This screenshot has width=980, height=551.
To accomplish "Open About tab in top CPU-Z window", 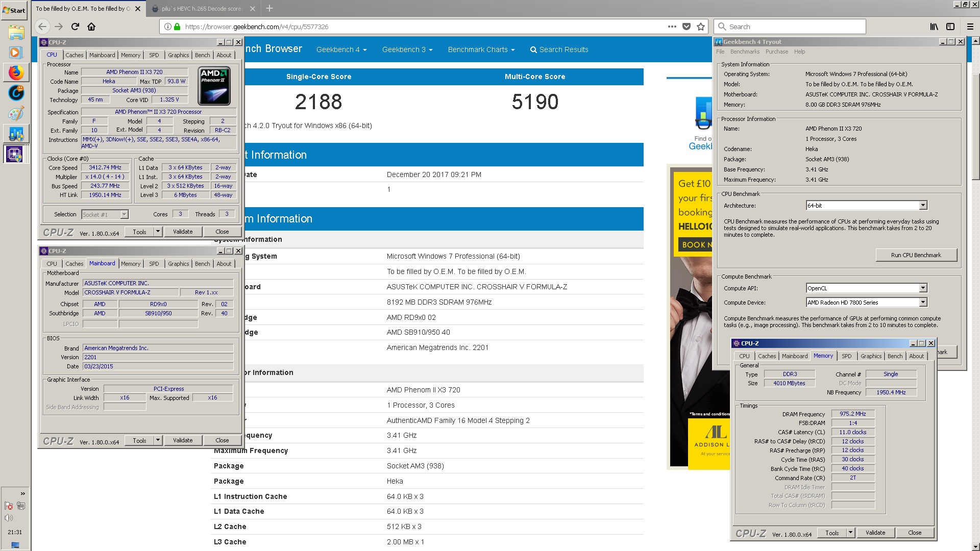I will [224, 55].
